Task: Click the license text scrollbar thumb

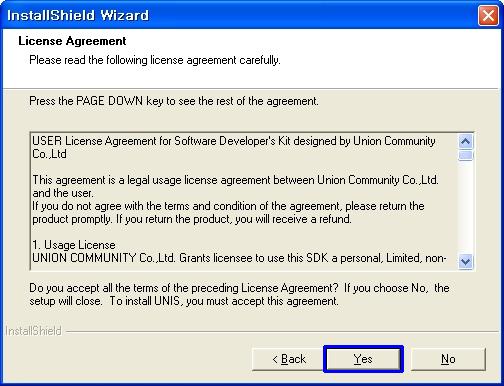Action: coord(465,155)
